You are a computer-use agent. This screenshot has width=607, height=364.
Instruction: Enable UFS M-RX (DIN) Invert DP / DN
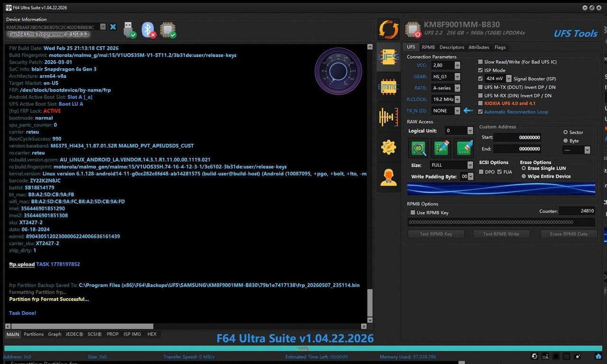pos(480,95)
